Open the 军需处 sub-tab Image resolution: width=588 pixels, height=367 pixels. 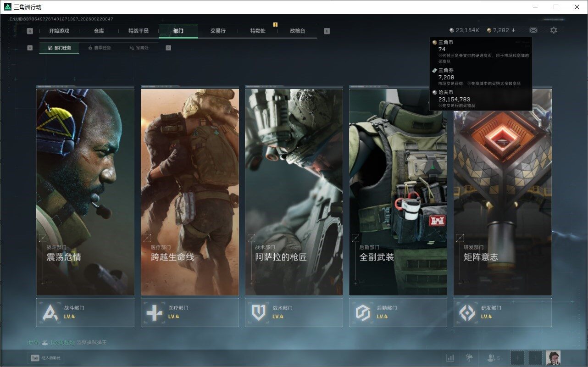139,48
